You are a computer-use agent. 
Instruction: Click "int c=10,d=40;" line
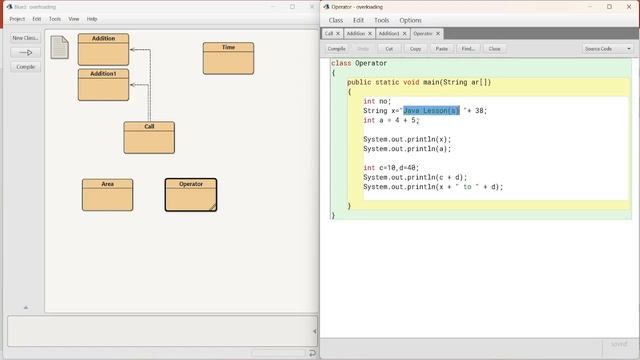coord(391,168)
